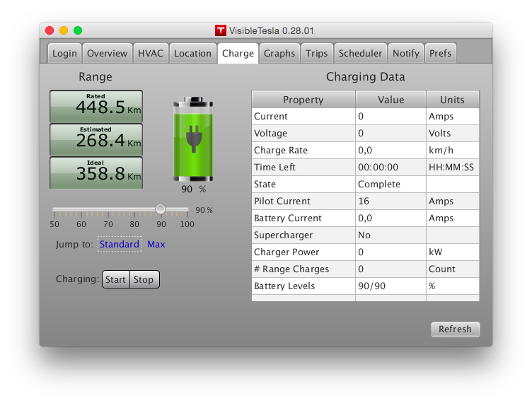Click the Supercharger value No
Viewport: 532px width, 403px height.
364,235
